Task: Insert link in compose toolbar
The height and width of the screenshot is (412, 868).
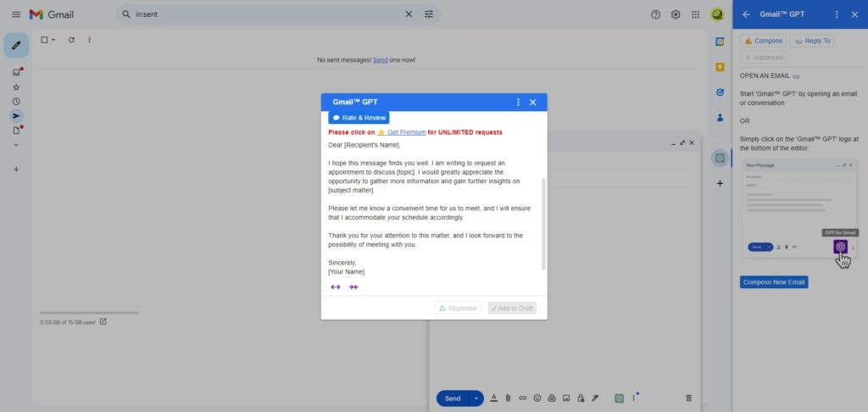Action: tap(522, 398)
